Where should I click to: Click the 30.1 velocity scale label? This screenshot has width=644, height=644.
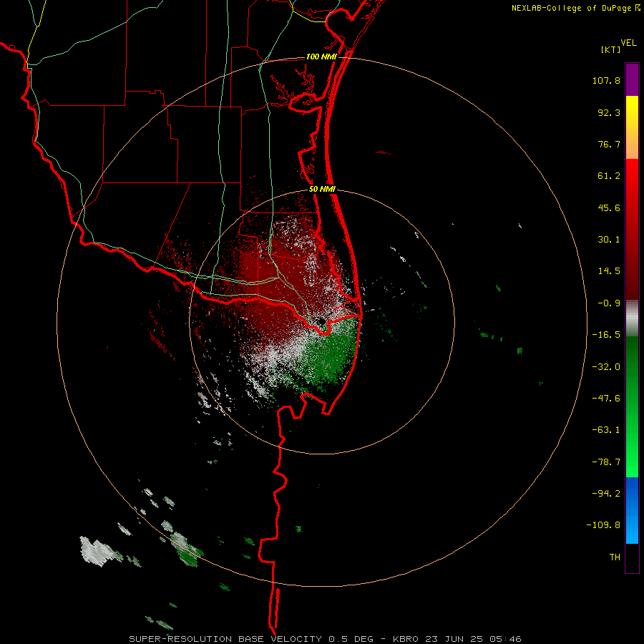pos(609,240)
